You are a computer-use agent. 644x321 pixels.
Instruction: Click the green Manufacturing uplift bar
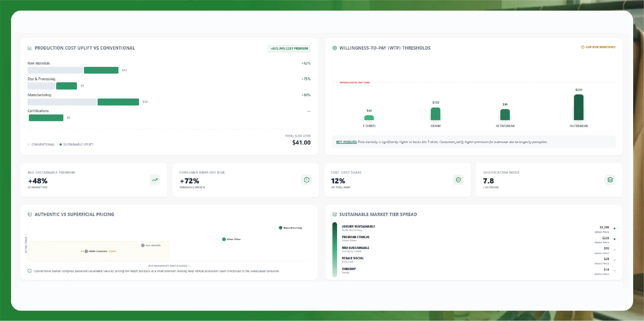coord(118,102)
